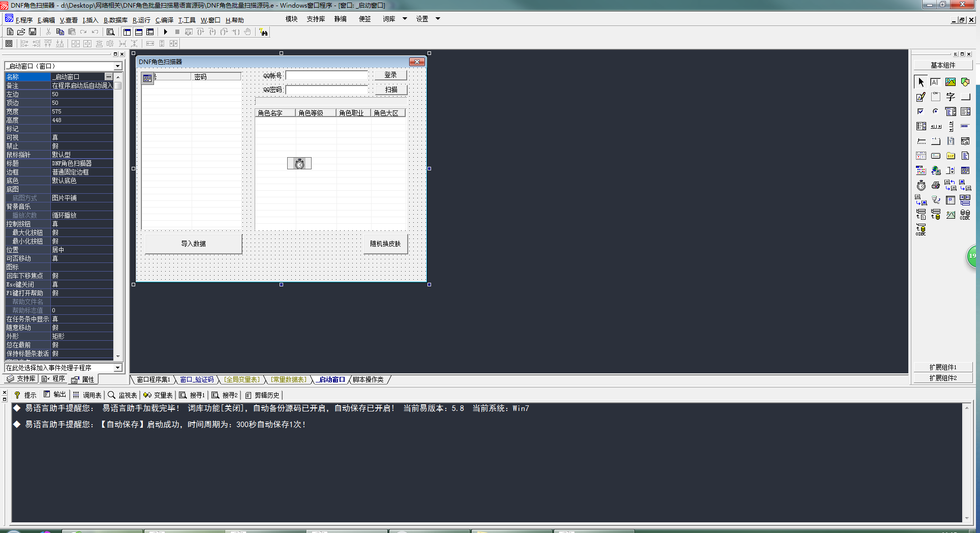Viewport: 980px width, 533px height.
Task: Click the ellipsis button beside 名称 value
Action: pyautogui.click(x=109, y=77)
